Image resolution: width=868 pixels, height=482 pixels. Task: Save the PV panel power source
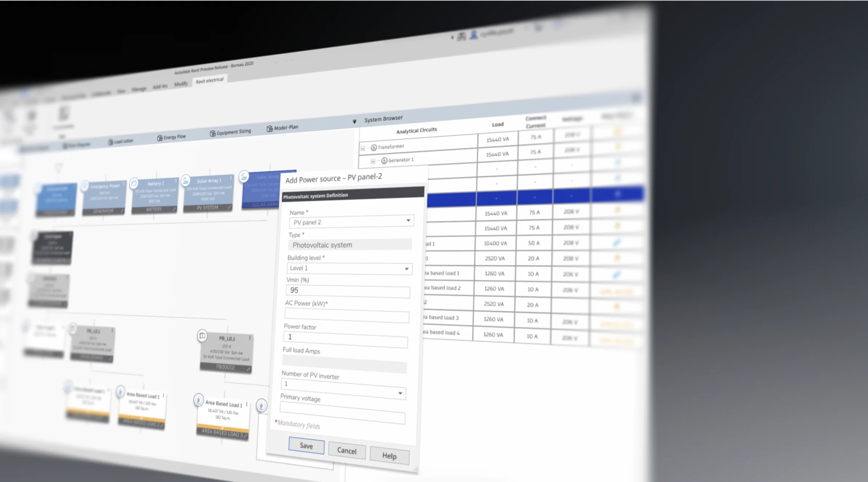[306, 446]
